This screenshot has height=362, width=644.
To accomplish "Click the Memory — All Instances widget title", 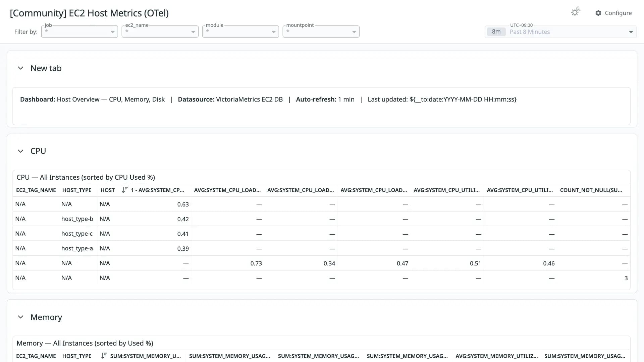I will click(x=85, y=343).
